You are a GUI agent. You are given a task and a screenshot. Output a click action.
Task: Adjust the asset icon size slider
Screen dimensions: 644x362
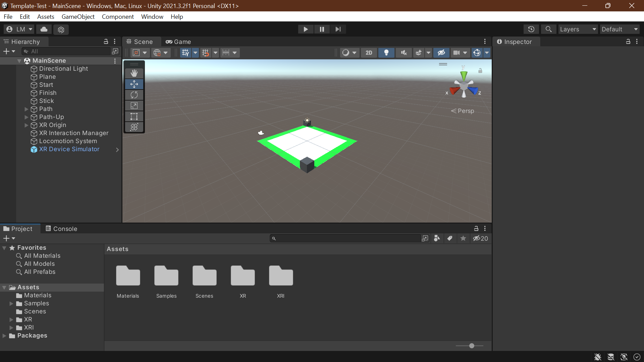coord(472,346)
